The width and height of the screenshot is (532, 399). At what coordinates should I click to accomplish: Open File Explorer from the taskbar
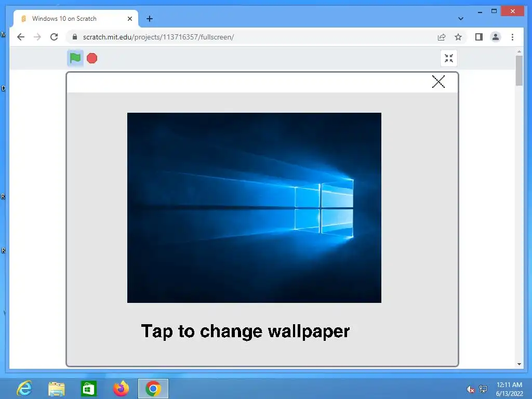click(x=56, y=389)
